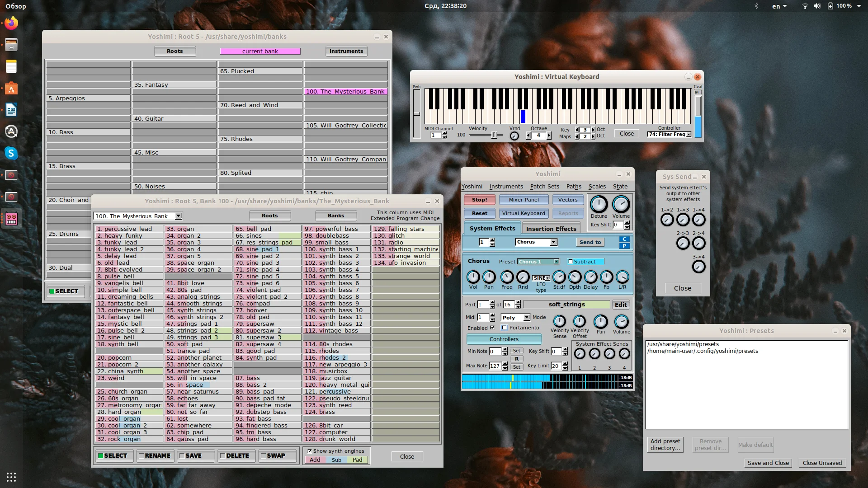This screenshot has width=868, height=488.
Task: Click the Velocity Sense knob
Action: pyautogui.click(x=559, y=321)
